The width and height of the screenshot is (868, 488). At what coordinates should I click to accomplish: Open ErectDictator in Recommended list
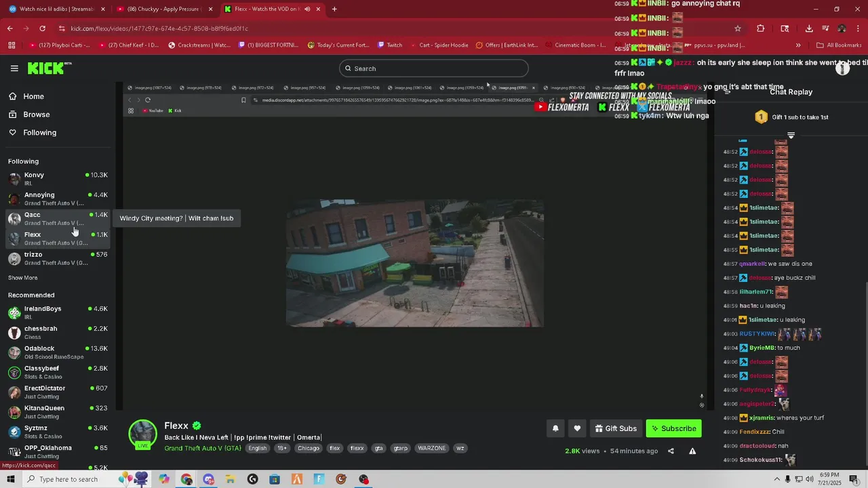click(58, 392)
